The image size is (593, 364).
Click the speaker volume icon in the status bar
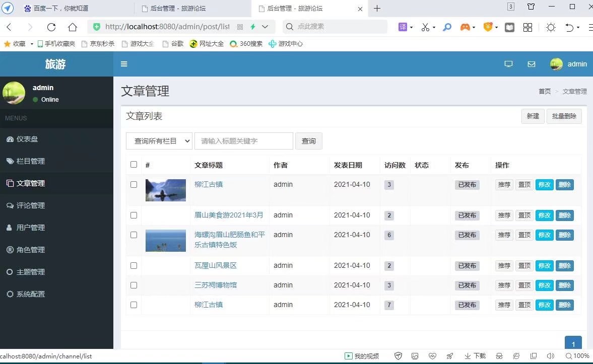(x=551, y=355)
